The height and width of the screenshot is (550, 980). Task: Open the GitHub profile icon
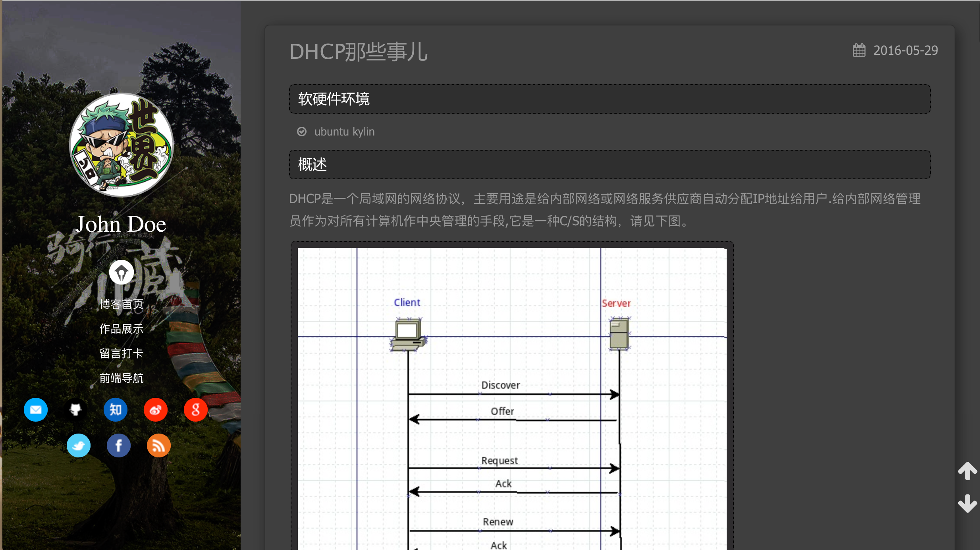[x=75, y=410]
